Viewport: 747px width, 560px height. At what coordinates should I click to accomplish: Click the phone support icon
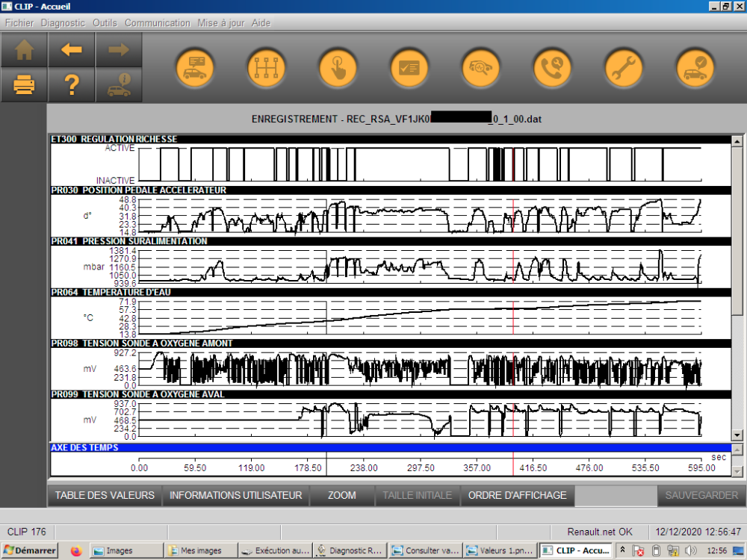point(552,68)
